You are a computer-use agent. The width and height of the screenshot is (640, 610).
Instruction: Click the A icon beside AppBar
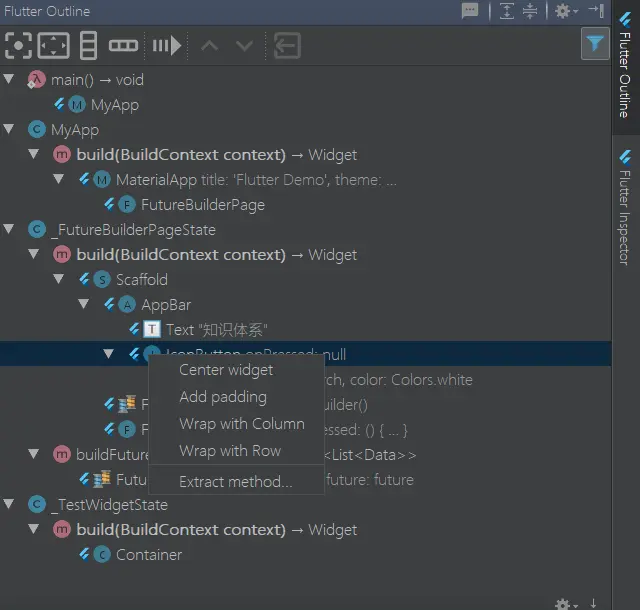(x=127, y=305)
